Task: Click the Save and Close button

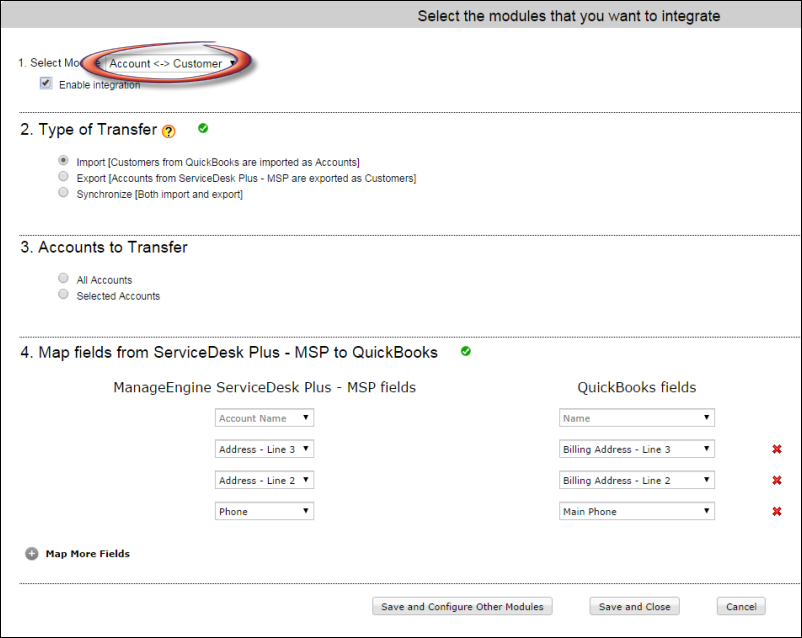Action: coord(634,606)
